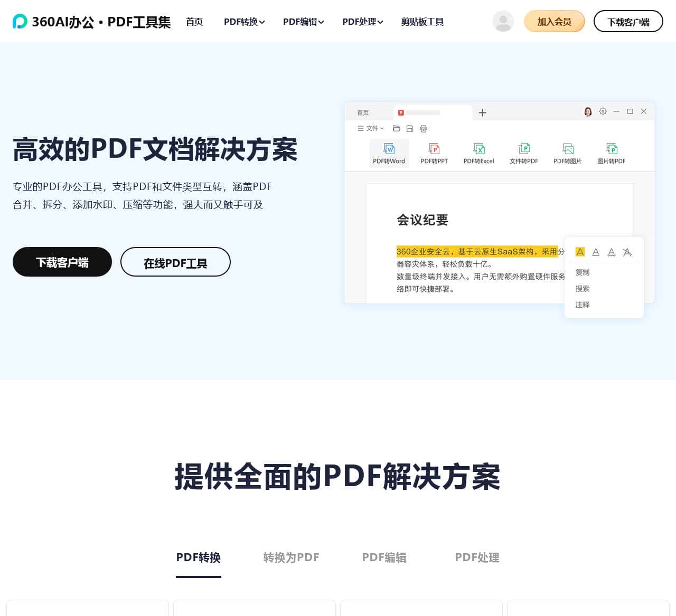Select the PDF转Word tool icon
Image resolution: width=676 pixels, height=616 pixels.
(389, 149)
